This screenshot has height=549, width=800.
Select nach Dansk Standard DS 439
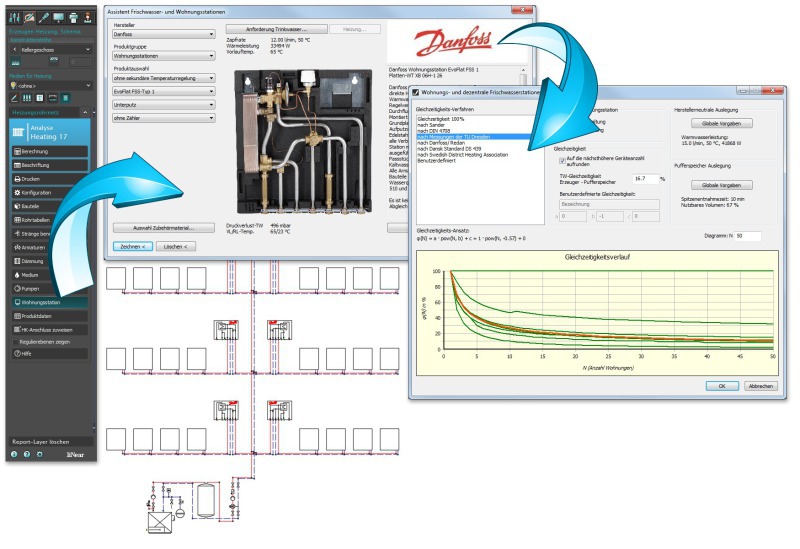point(449,149)
